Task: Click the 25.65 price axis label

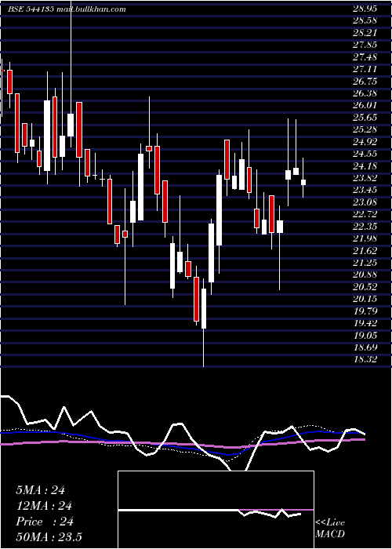Action: click(x=365, y=118)
